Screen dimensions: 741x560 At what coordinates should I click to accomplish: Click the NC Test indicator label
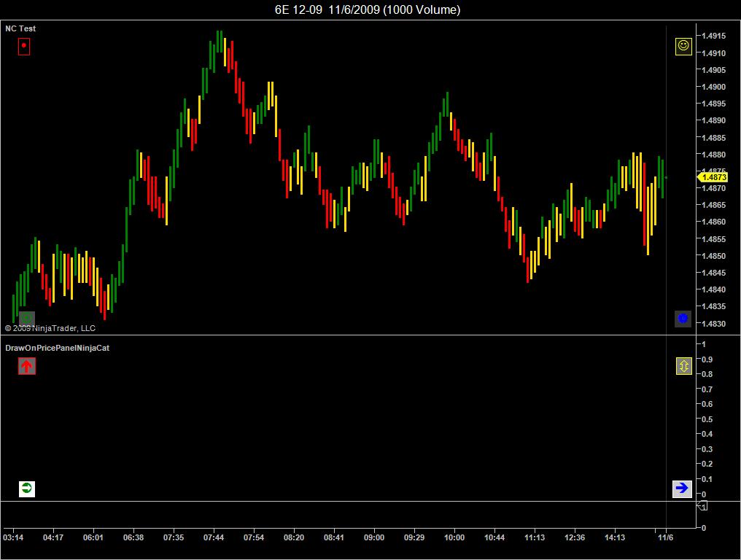[x=20, y=28]
